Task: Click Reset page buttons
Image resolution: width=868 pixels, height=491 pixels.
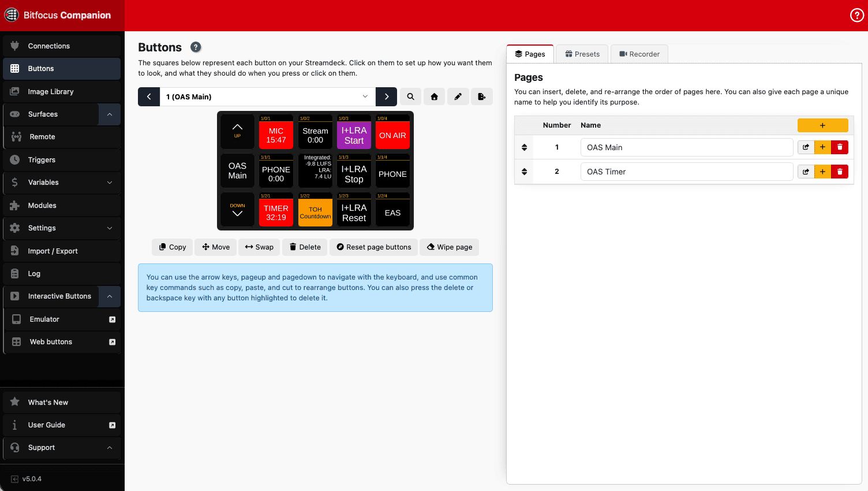Action: click(374, 247)
